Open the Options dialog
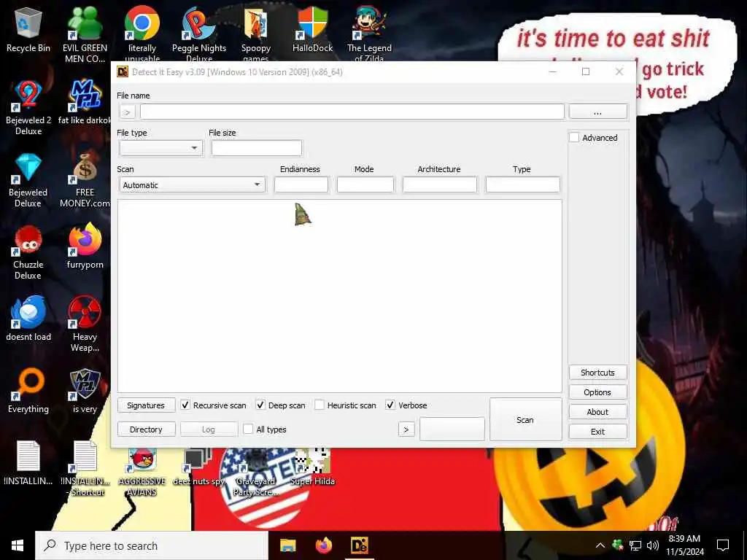747x560 pixels. [x=598, y=392]
